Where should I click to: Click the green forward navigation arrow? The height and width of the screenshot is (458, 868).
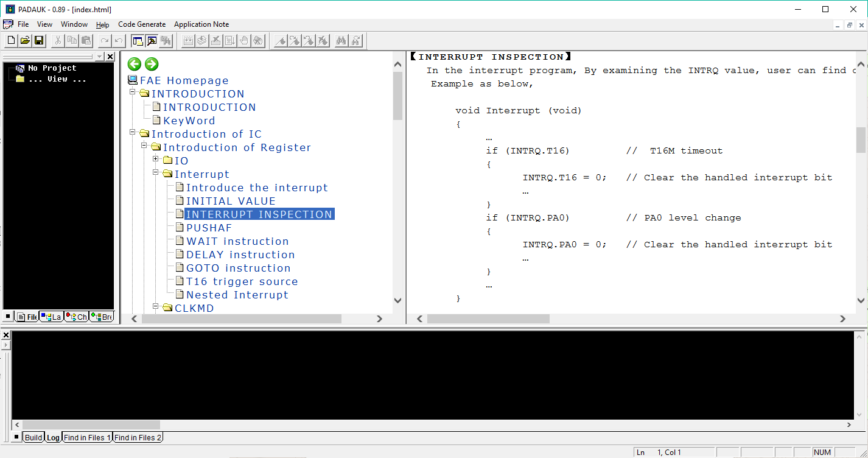151,64
